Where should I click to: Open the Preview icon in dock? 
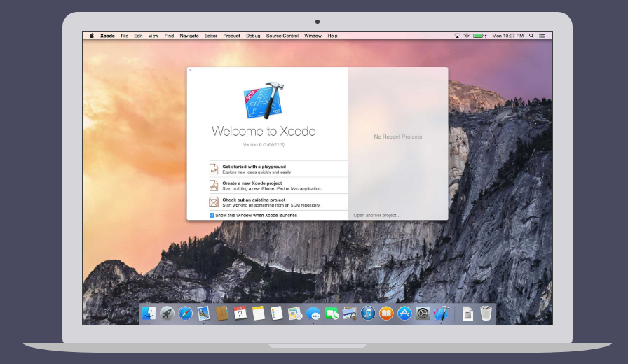click(x=350, y=313)
